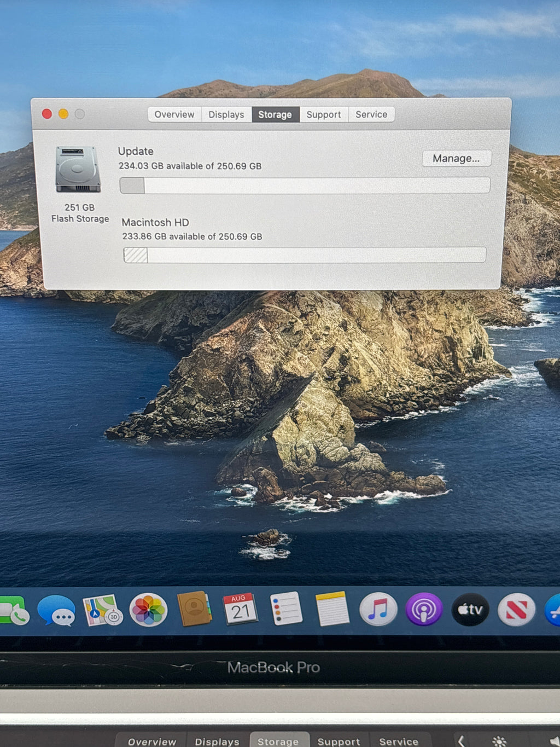Click "233.86 GB available of 250.69 GB"
The width and height of the screenshot is (560, 747).
pyautogui.click(x=192, y=236)
